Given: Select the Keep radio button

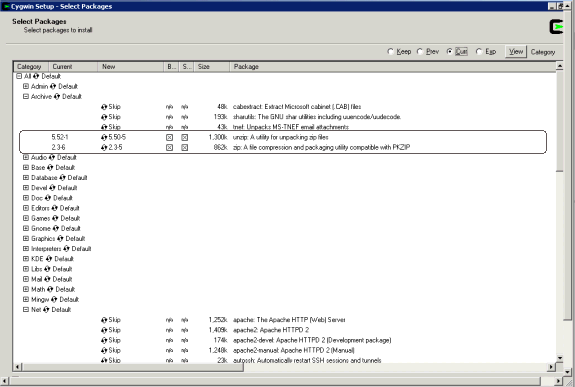Looking at the screenshot, I should coord(391,52).
